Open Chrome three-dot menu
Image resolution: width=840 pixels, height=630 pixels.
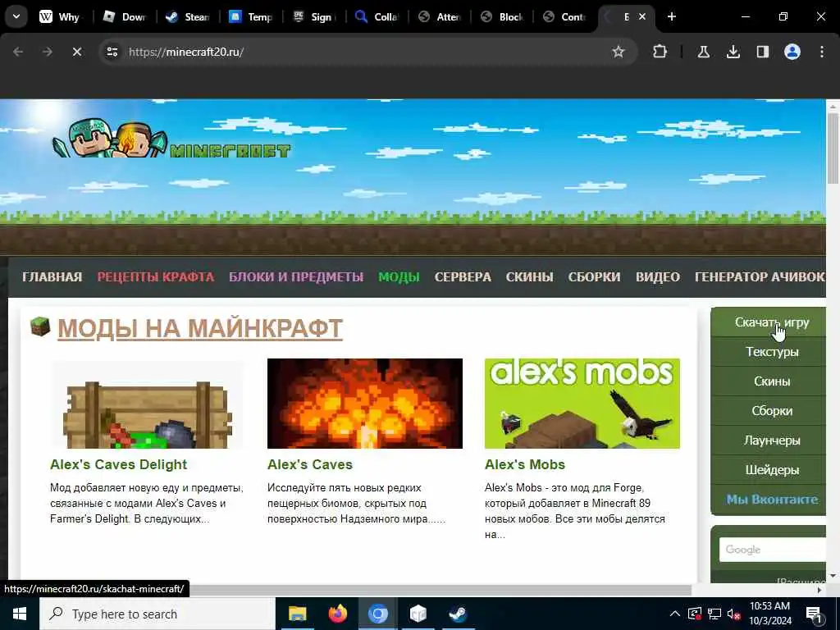(821, 52)
